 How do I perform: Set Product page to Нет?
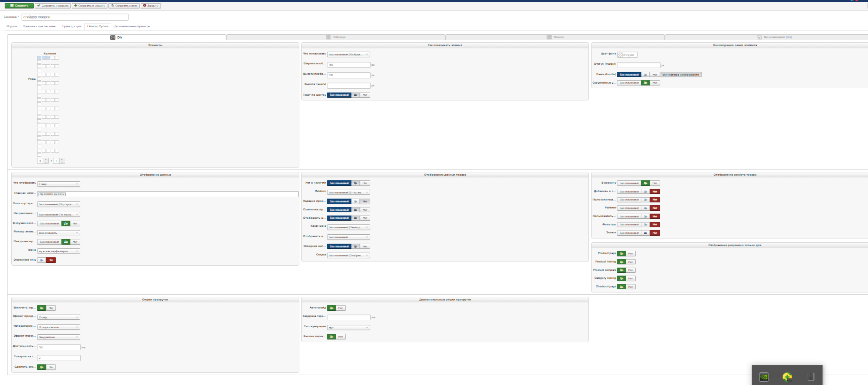click(x=631, y=254)
